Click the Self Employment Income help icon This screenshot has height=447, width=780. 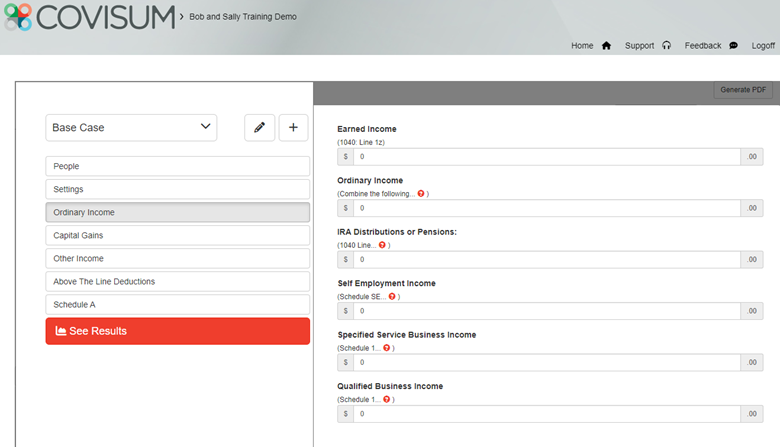click(393, 296)
